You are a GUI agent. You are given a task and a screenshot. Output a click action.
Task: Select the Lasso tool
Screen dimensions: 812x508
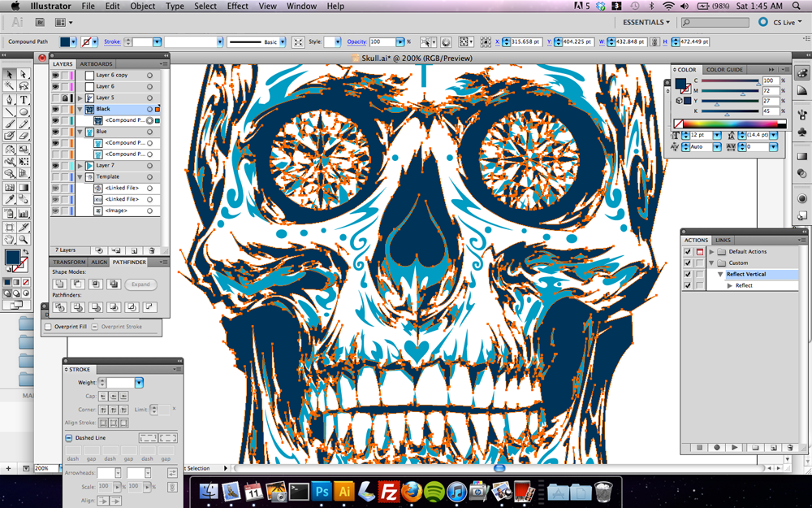pyautogui.click(x=24, y=86)
